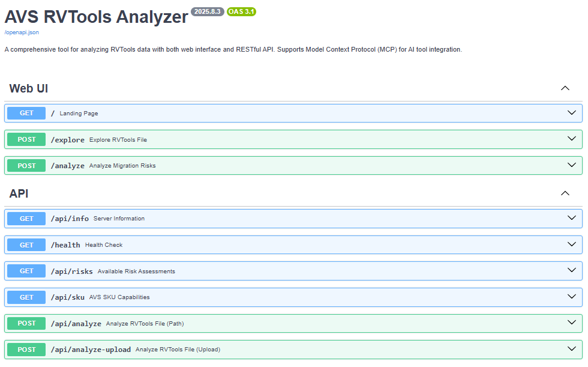Expand the GET /api/info chevron
Viewport: 588px width, 367px height.
(x=571, y=218)
